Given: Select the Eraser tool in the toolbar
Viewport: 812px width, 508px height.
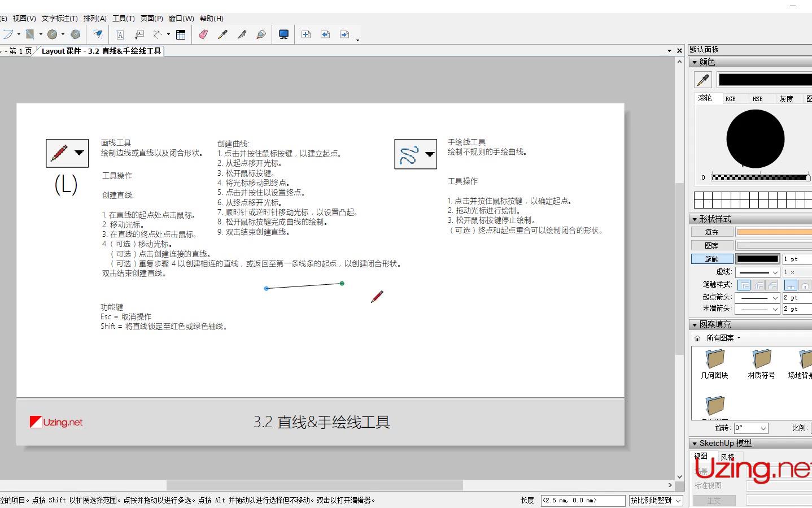Looking at the screenshot, I should (x=203, y=34).
